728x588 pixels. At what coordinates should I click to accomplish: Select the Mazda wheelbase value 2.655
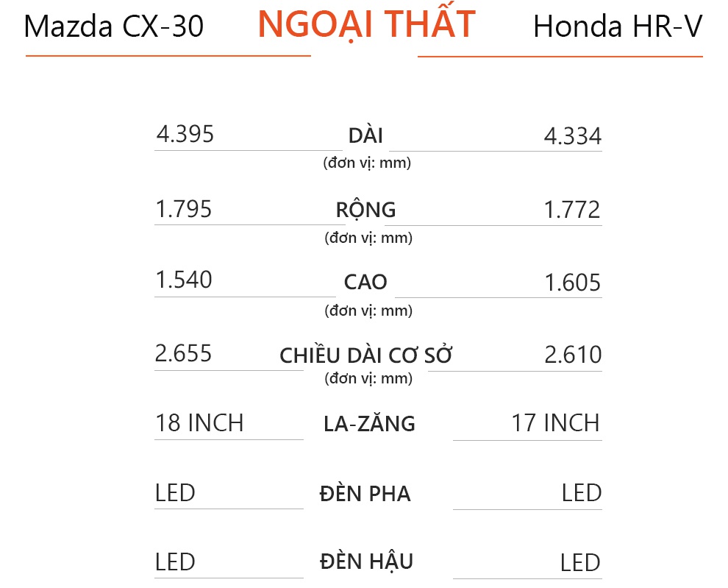click(x=184, y=354)
